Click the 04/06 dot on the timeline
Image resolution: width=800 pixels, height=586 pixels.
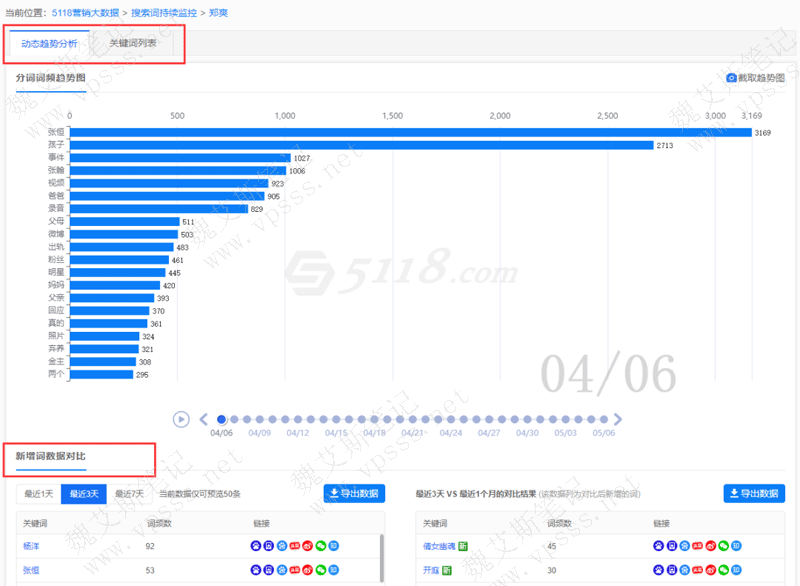pyautogui.click(x=221, y=419)
